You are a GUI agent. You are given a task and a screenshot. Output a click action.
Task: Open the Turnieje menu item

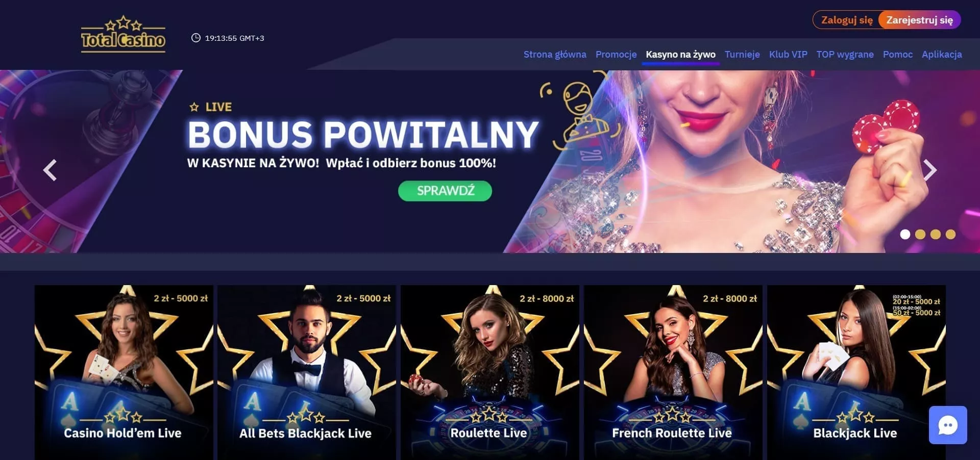pyautogui.click(x=742, y=54)
